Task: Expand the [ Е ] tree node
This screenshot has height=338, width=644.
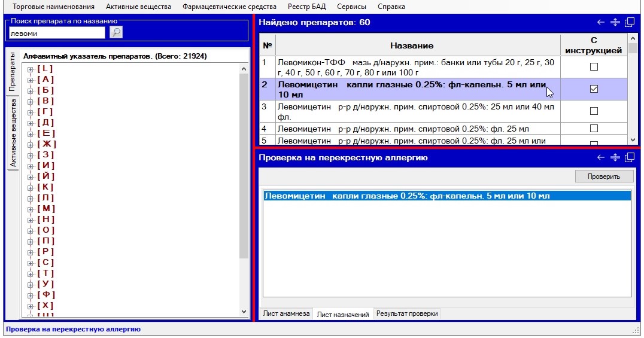Action: (30, 134)
